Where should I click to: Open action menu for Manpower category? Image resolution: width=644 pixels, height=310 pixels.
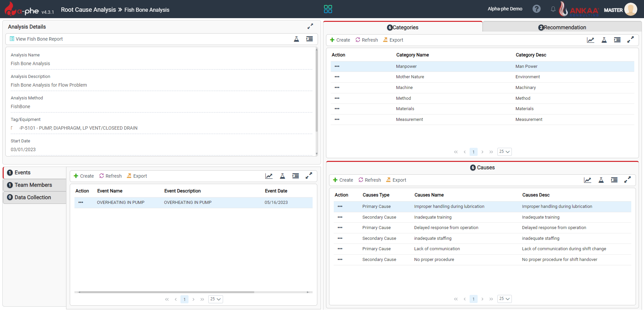[x=337, y=67]
